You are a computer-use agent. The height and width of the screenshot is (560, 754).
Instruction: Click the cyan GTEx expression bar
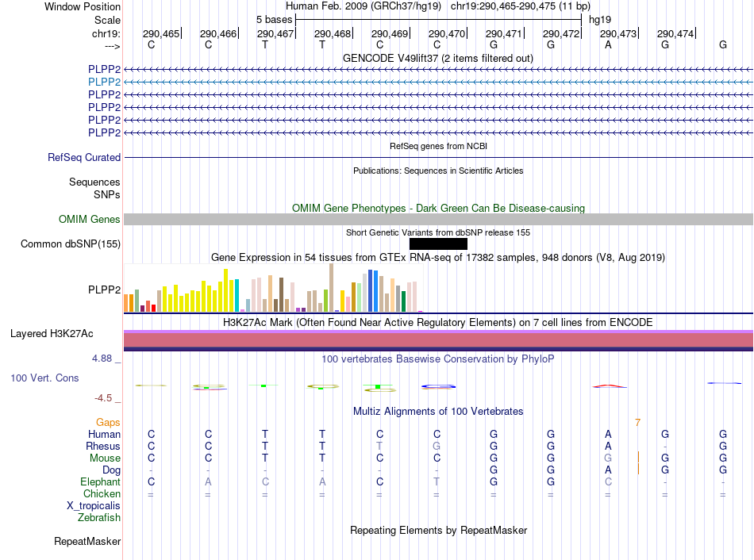point(237,296)
